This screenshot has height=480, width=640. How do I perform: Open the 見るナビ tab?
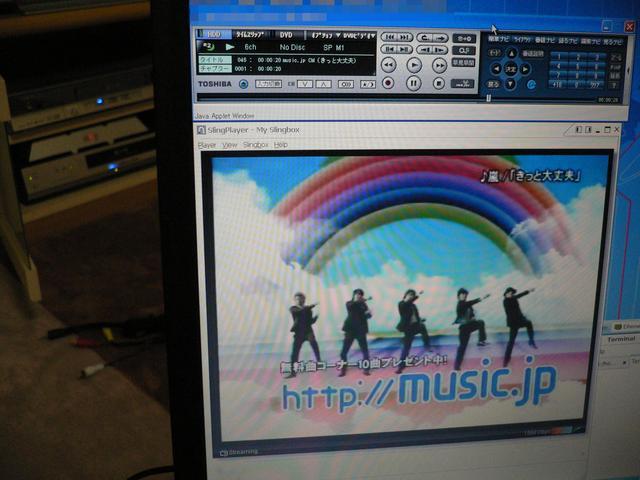[x=612, y=42]
